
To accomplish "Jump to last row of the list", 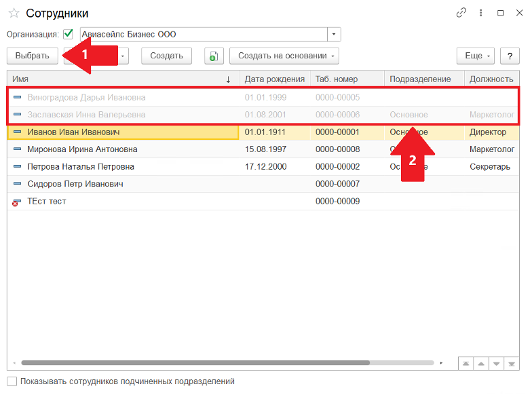I will pos(512,363).
